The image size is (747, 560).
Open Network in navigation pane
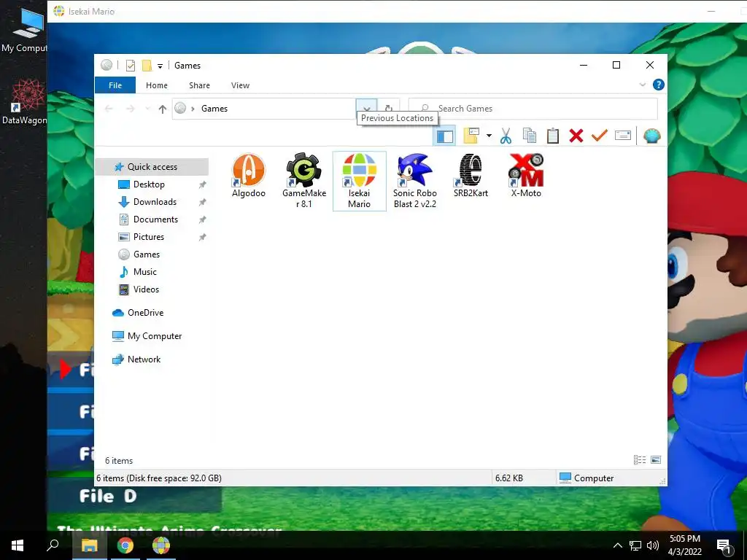pyautogui.click(x=144, y=359)
